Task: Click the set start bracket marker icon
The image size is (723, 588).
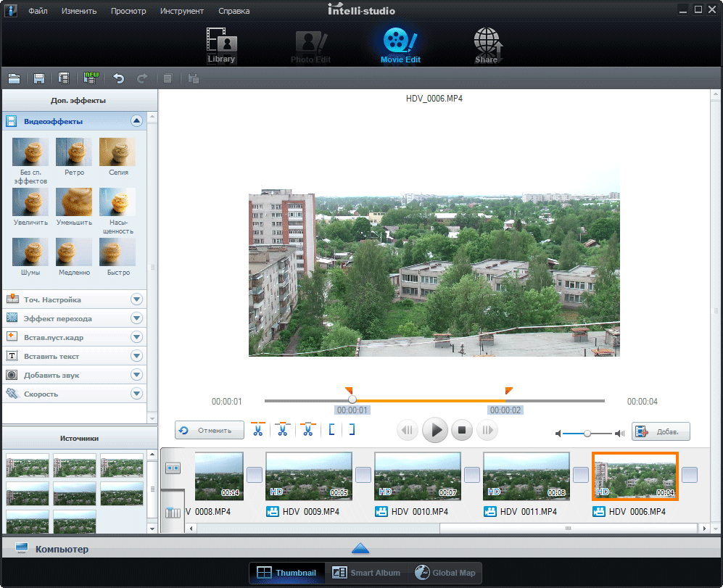Action: click(x=332, y=430)
